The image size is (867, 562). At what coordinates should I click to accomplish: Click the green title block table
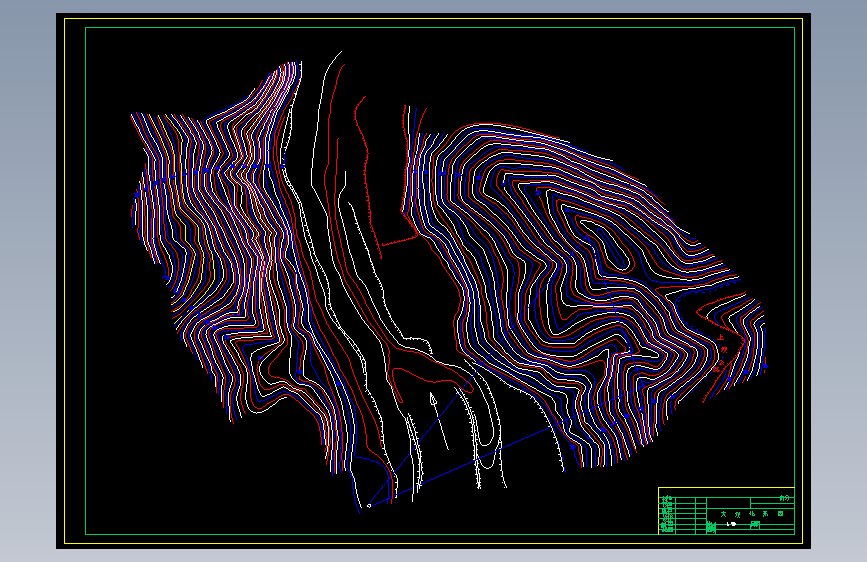tap(727, 511)
